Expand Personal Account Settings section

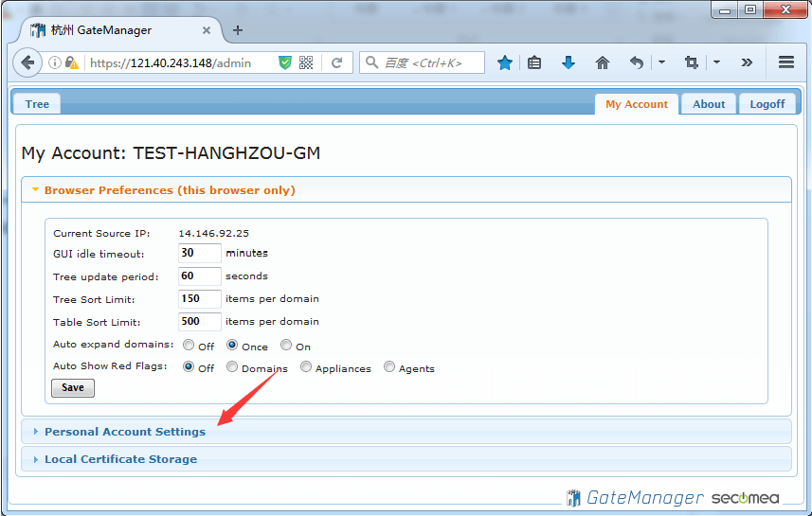click(x=124, y=432)
